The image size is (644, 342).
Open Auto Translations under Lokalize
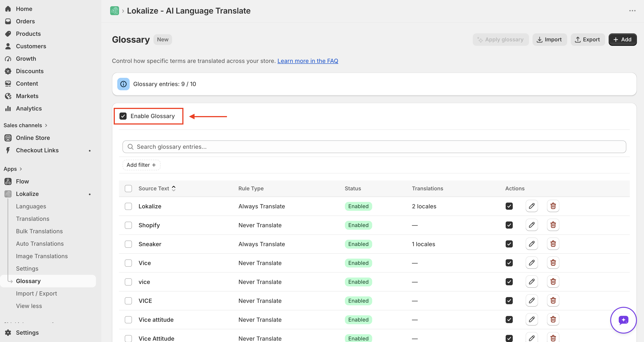(x=40, y=244)
